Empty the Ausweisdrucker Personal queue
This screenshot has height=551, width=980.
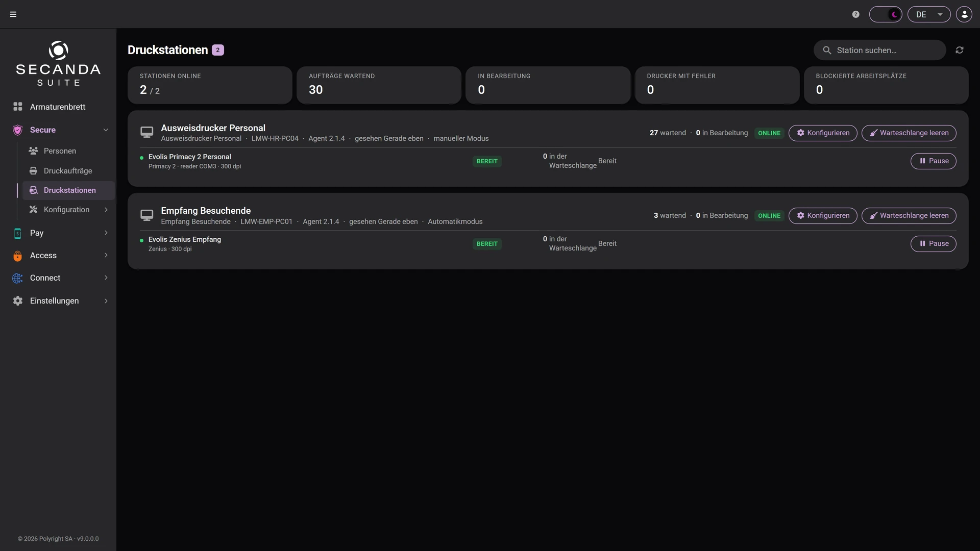pyautogui.click(x=909, y=133)
